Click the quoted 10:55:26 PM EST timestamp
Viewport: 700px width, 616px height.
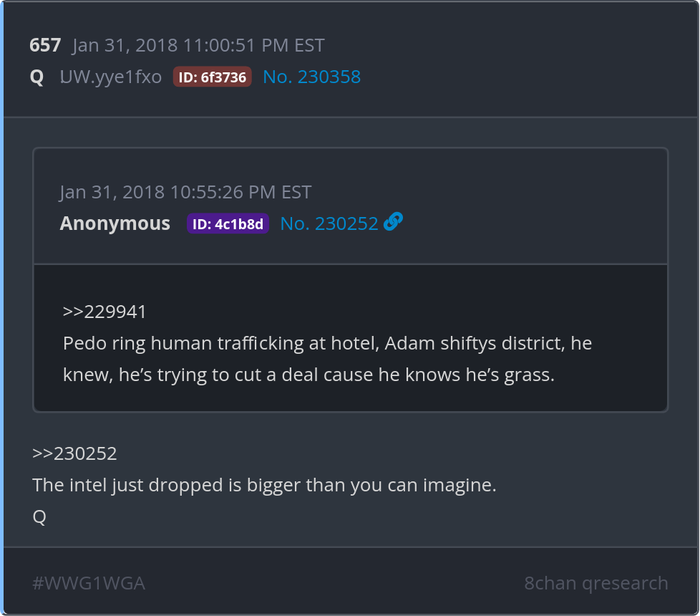[185, 192]
